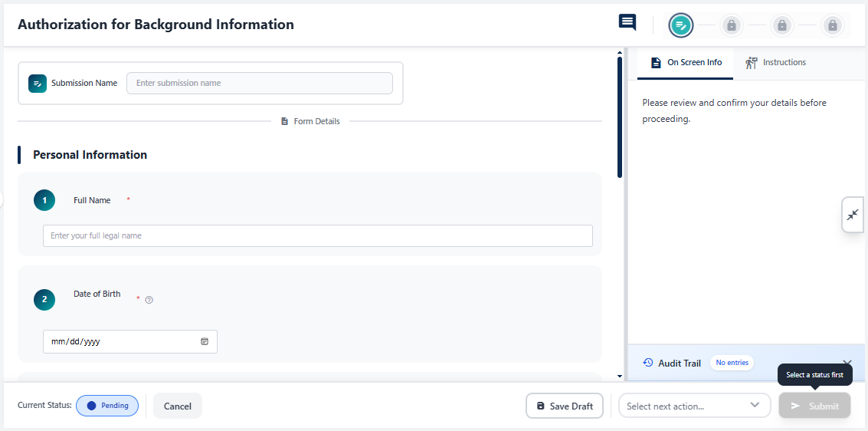This screenshot has height=431, width=868.
Task: Click the No entries badge
Action: pos(732,363)
